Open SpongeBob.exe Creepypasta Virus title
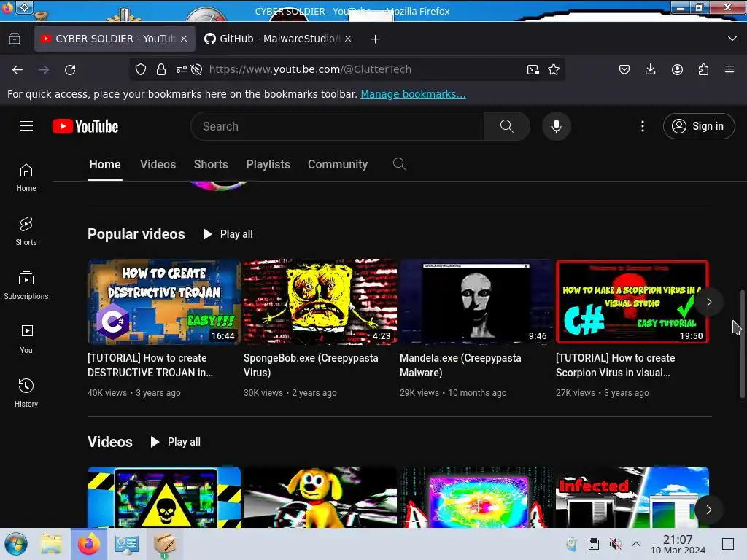Screen dimensions: 747x560 (x=311, y=365)
